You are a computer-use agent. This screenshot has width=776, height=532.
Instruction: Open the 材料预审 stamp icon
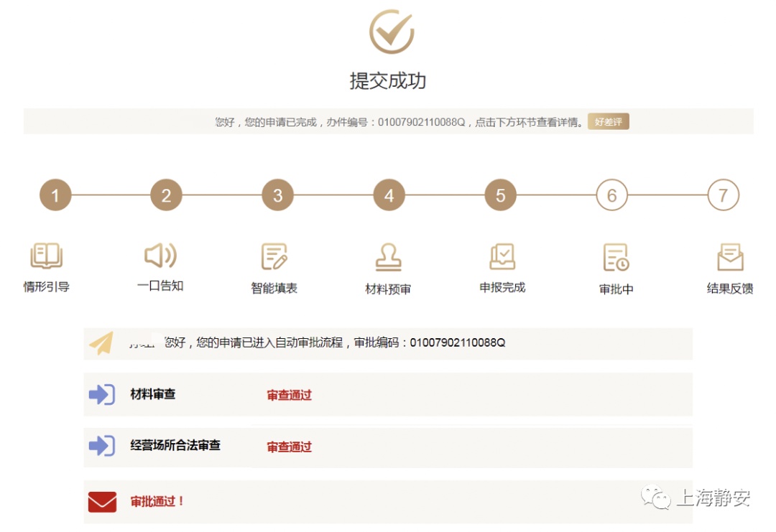click(389, 257)
